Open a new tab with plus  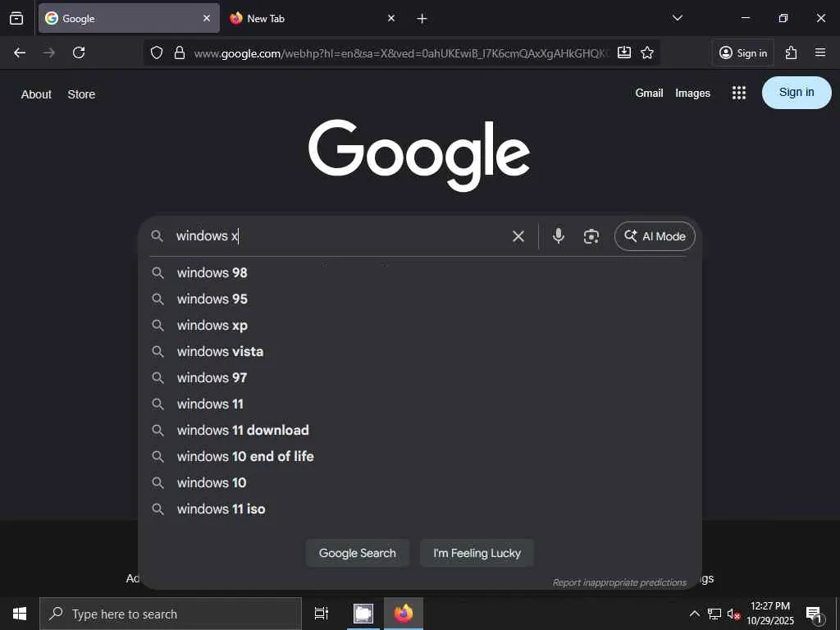(x=422, y=19)
